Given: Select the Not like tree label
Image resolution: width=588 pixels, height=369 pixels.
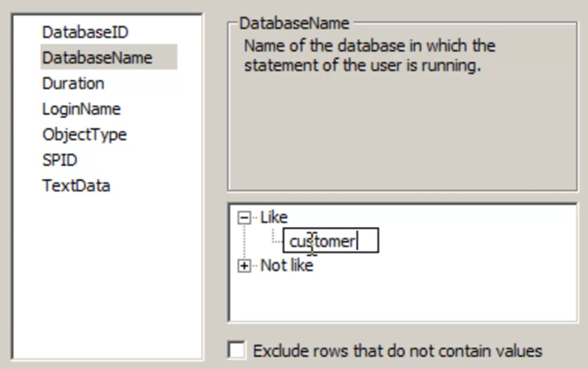Looking at the screenshot, I should [x=287, y=265].
